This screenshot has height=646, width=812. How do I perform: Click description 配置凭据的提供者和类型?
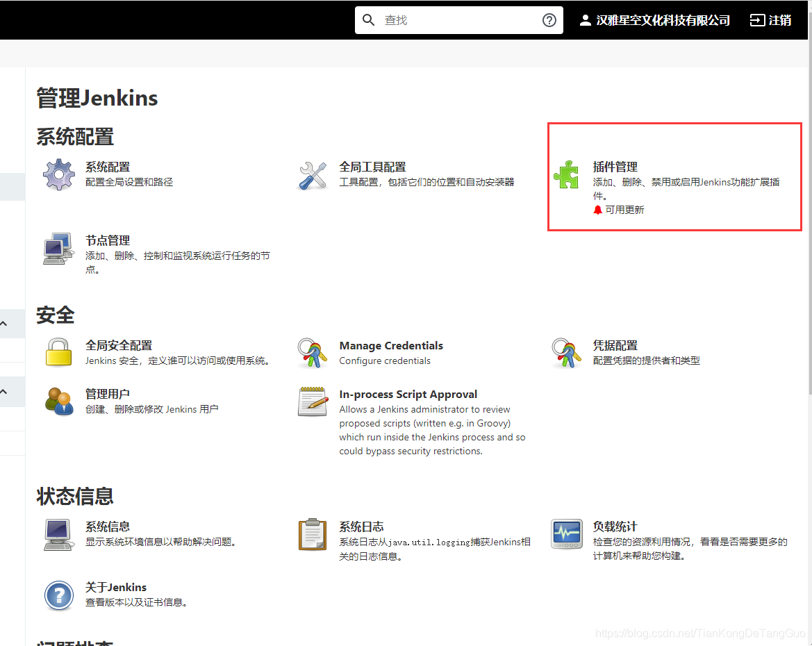click(646, 361)
